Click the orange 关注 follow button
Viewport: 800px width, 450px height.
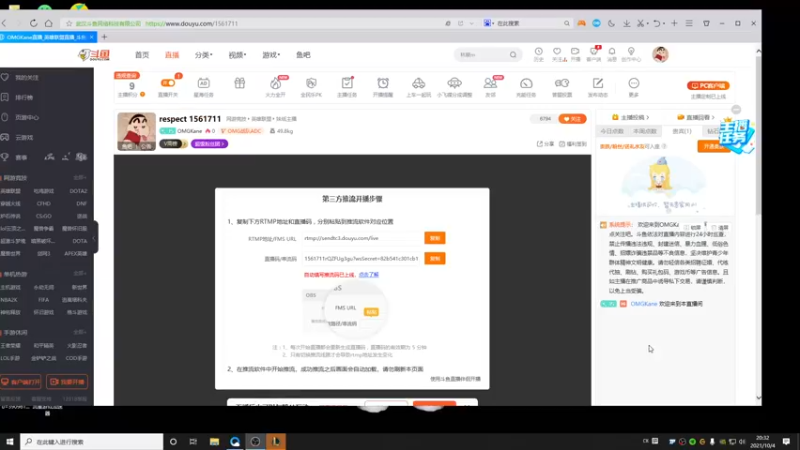coord(572,119)
